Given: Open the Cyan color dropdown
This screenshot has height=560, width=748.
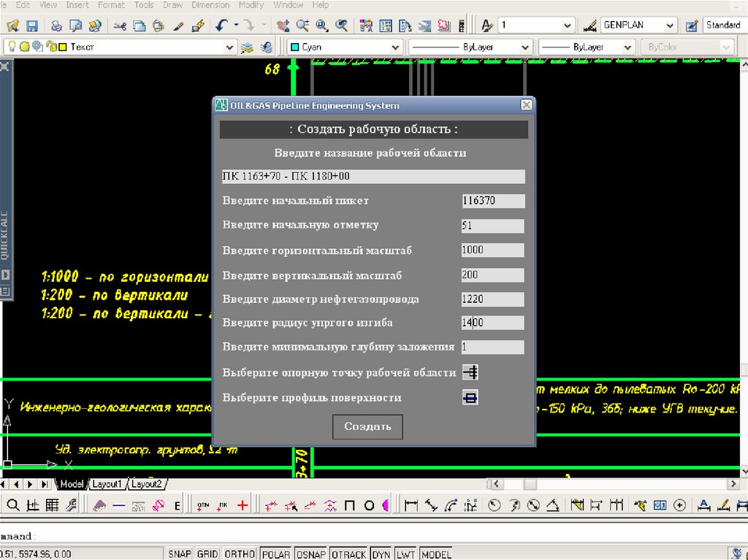Looking at the screenshot, I should (395, 47).
